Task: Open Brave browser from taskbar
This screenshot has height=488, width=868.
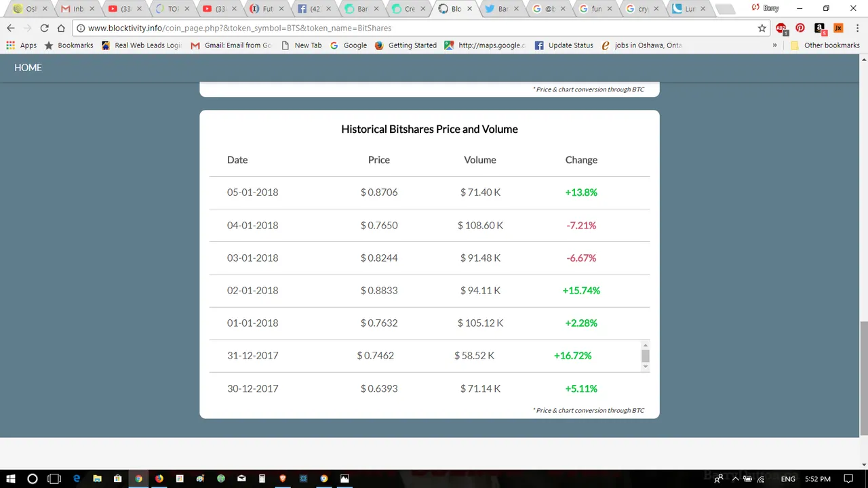Action: tap(283, 479)
